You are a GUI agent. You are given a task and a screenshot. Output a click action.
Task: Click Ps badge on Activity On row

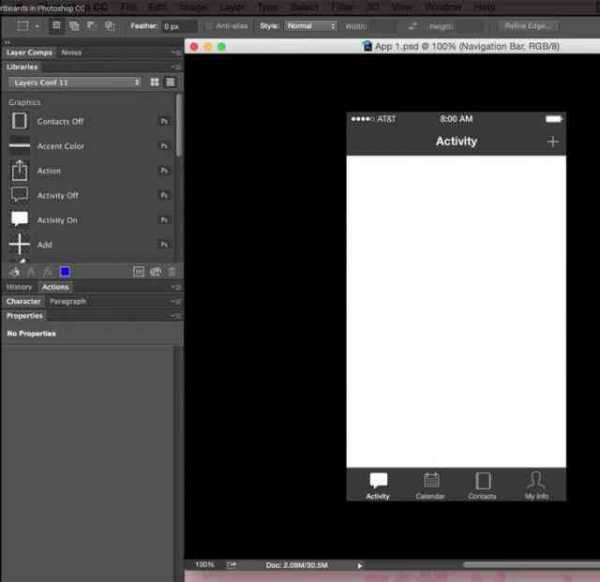[164, 220]
